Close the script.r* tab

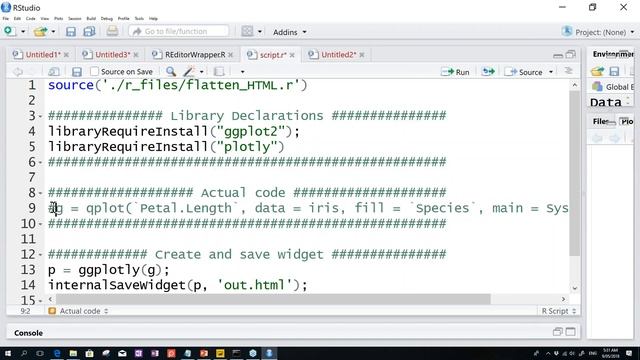[x=292, y=55]
